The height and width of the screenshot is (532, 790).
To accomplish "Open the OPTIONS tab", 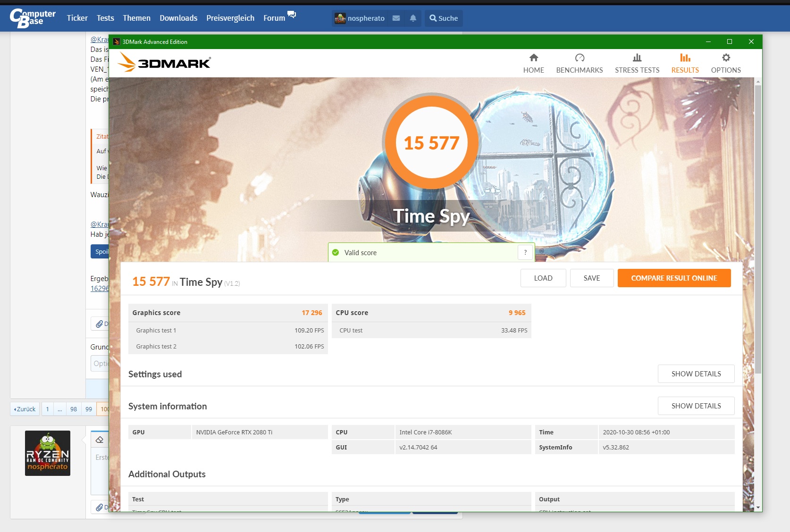I will pos(726,64).
